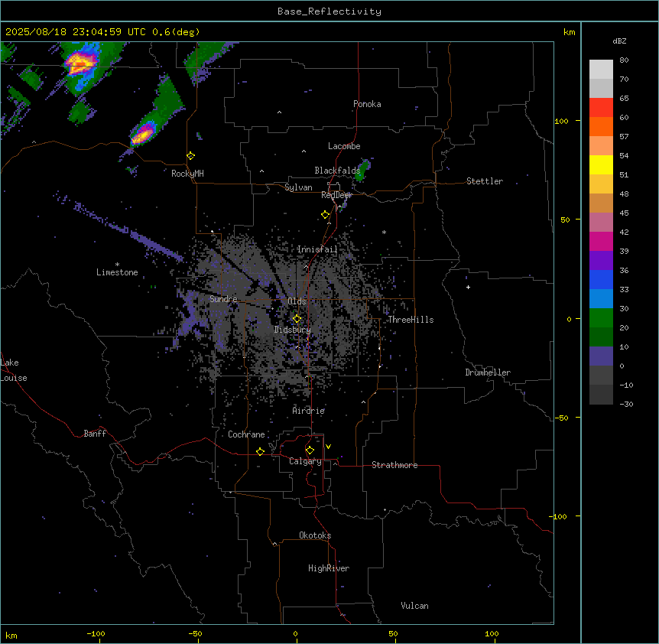Click the Lake Louise label

[x=14, y=370]
